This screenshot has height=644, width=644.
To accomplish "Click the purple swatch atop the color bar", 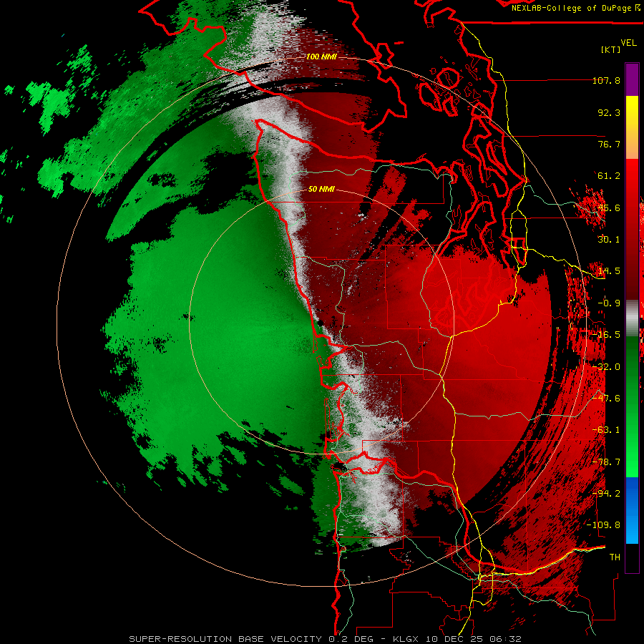I will tap(632, 80).
